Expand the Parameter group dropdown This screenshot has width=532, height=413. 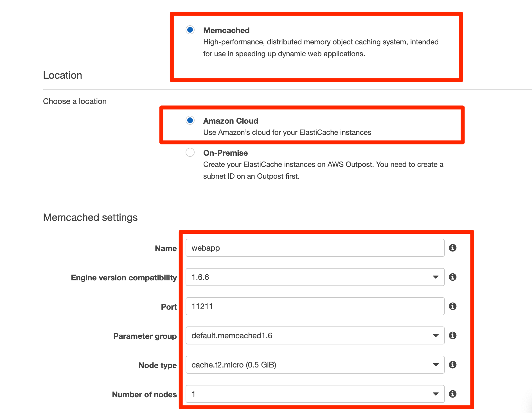point(315,335)
